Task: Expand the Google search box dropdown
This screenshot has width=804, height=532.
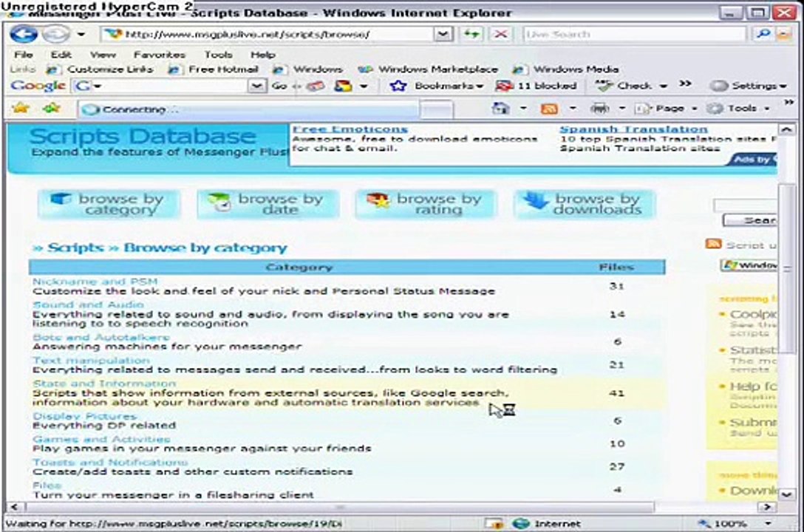Action: [x=257, y=86]
